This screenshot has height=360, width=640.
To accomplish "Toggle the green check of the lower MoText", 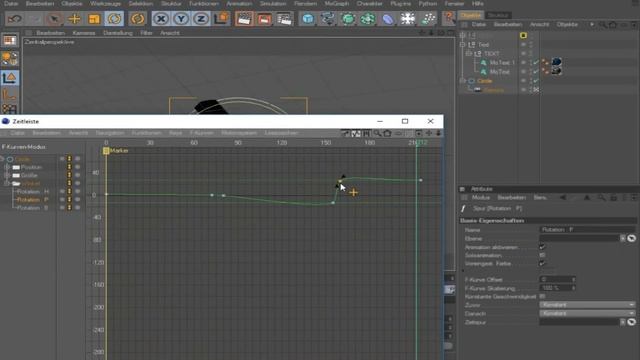I will tap(536, 71).
